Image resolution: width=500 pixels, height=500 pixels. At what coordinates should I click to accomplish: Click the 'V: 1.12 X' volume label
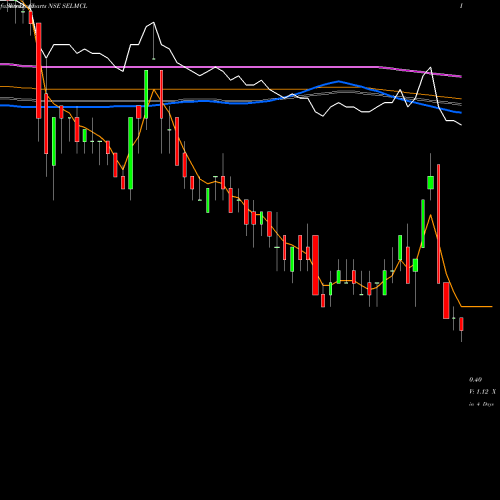coord(482,392)
